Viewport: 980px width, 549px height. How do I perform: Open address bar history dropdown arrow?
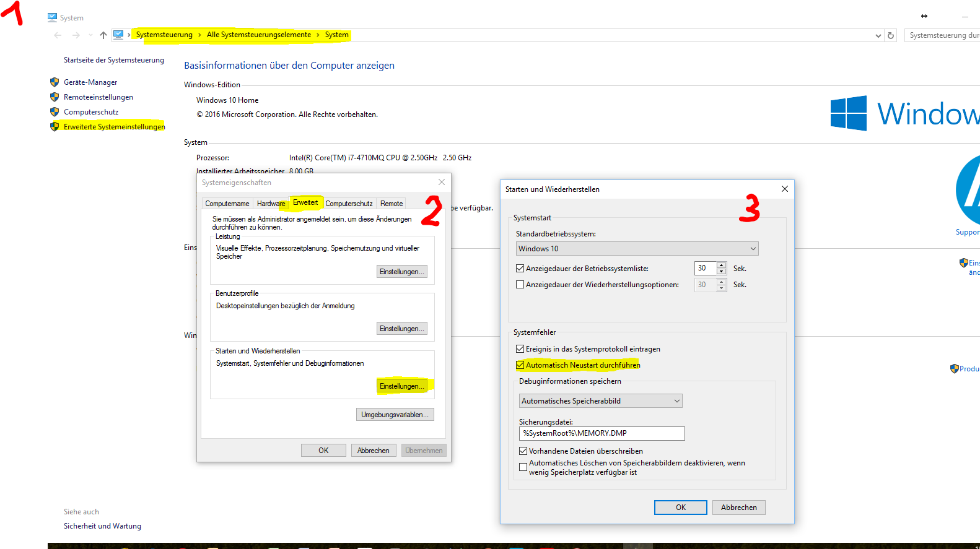coord(878,35)
